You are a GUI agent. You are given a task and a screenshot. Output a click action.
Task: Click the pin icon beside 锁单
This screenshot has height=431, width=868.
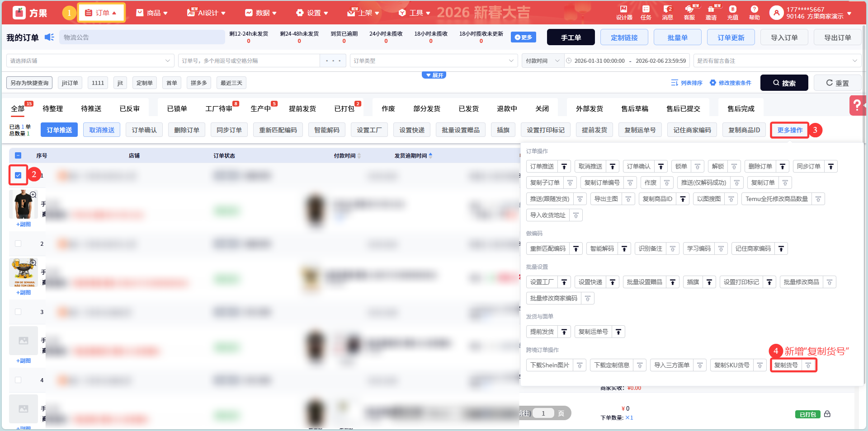coord(698,166)
